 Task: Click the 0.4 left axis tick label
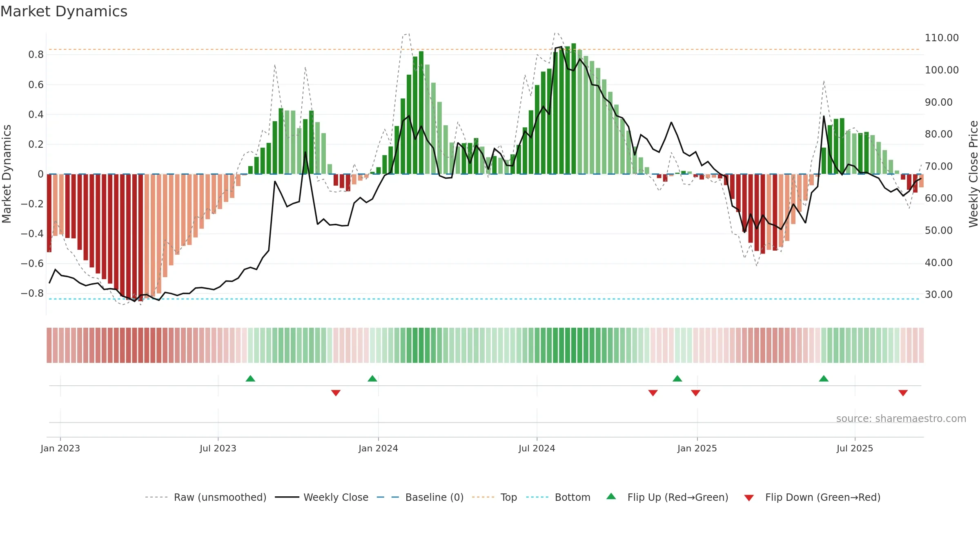coord(36,114)
